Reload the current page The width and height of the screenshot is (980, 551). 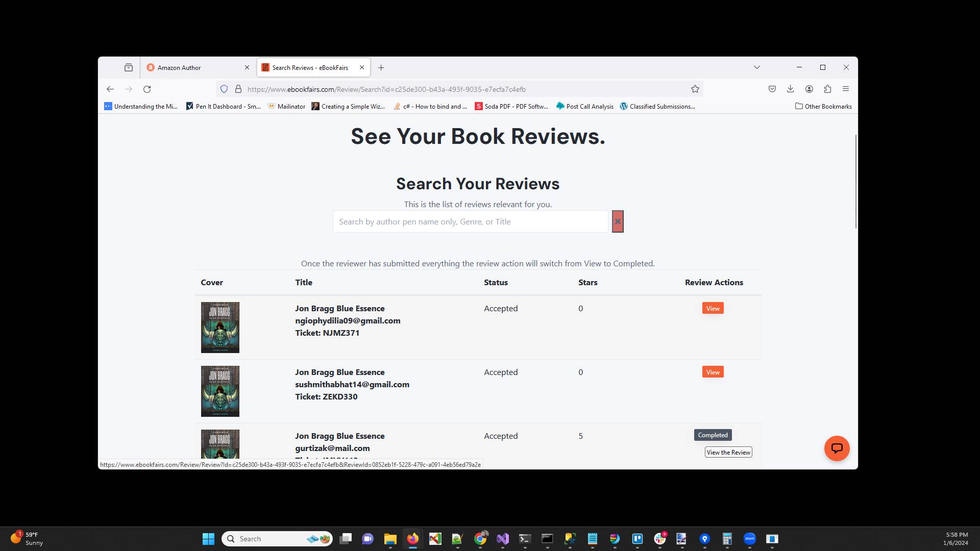pos(147,89)
